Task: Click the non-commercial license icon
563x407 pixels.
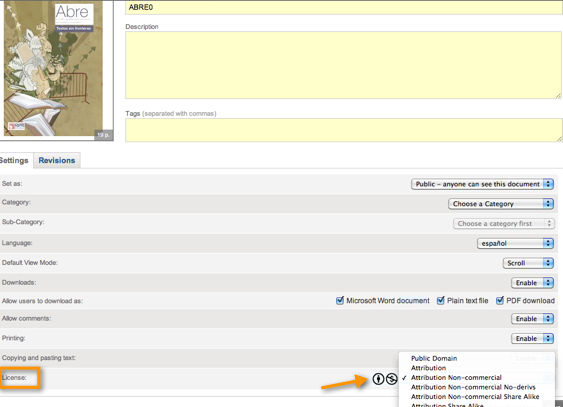Action: (392, 379)
